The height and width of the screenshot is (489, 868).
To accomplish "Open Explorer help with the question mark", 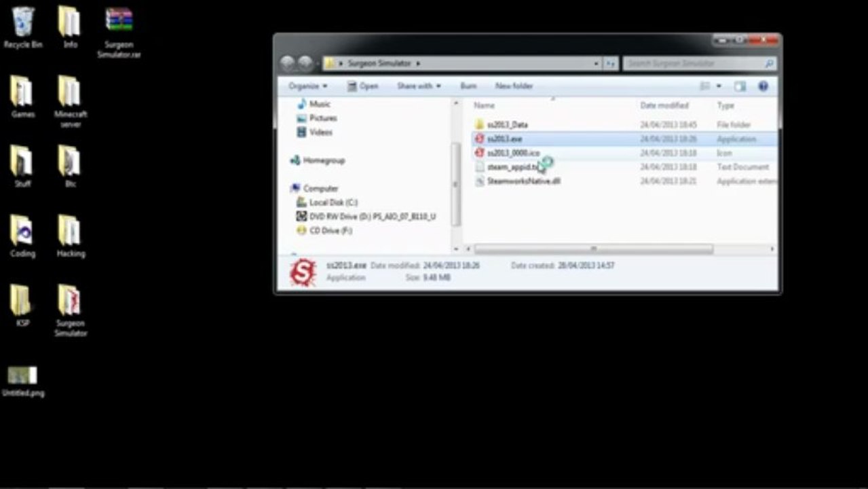I will coord(763,86).
